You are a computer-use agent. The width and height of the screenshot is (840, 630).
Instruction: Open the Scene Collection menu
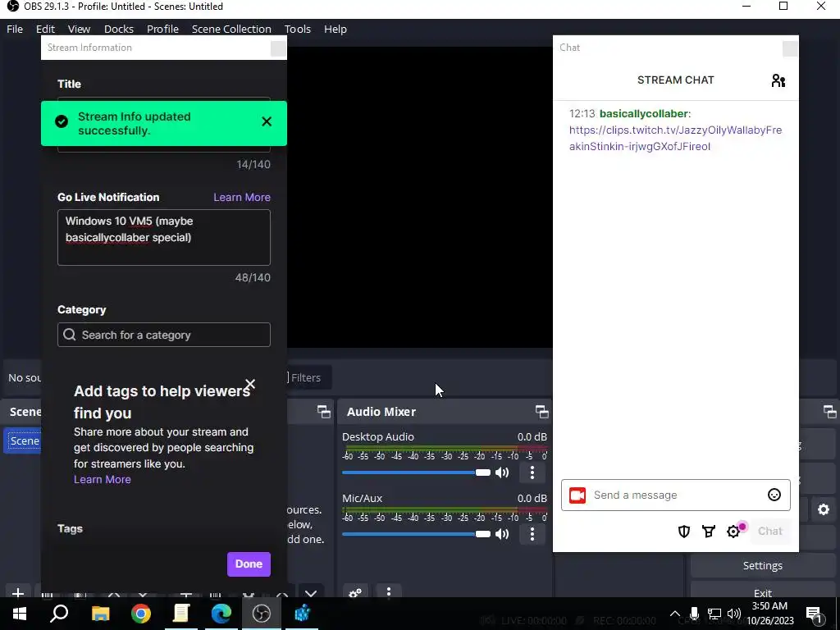231,29
